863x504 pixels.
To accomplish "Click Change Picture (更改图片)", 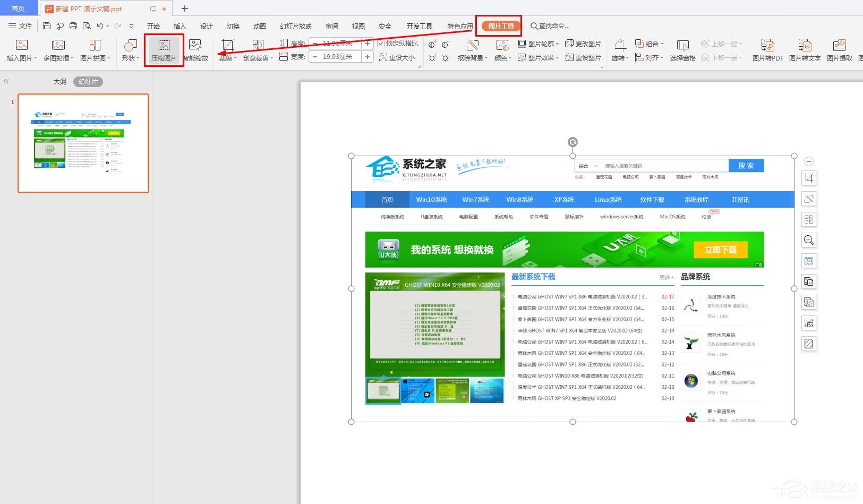I will click(583, 44).
